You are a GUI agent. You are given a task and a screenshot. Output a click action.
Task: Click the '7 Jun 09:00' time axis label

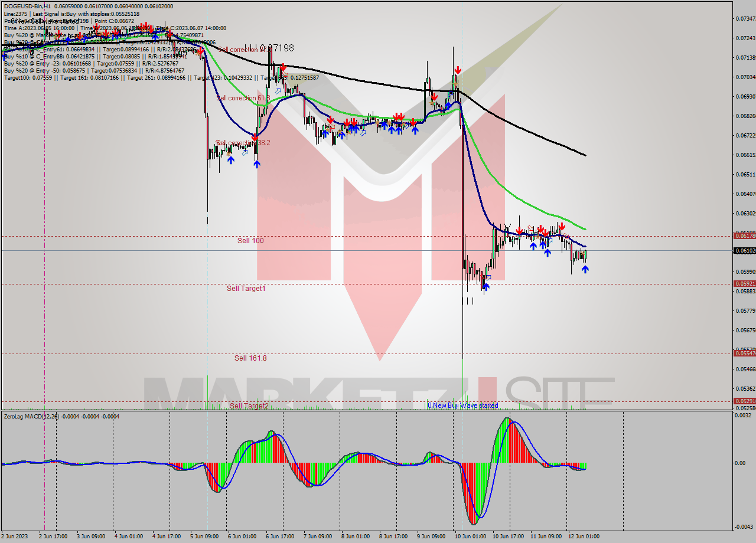pos(318,537)
